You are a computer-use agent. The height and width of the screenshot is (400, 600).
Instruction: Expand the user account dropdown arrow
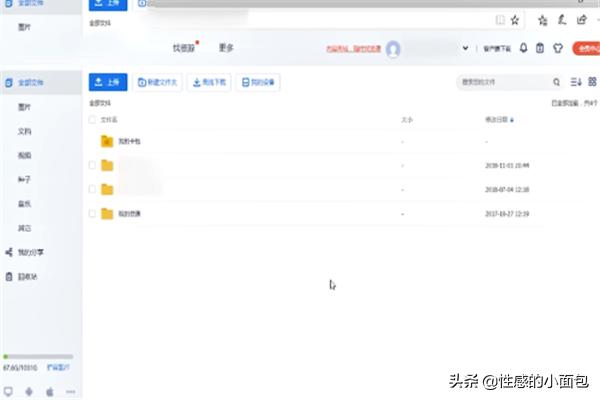tap(464, 48)
